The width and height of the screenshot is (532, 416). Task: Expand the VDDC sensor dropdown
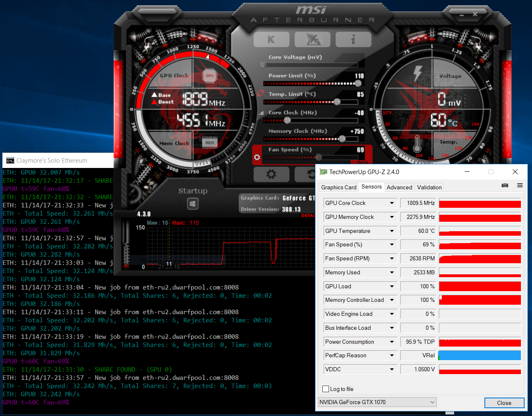pos(392,370)
